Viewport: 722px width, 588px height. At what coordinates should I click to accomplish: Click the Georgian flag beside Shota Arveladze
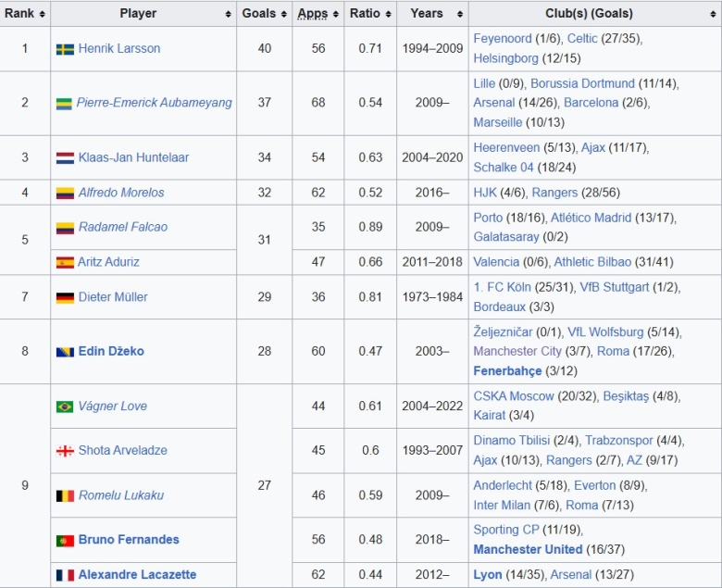[x=65, y=451]
